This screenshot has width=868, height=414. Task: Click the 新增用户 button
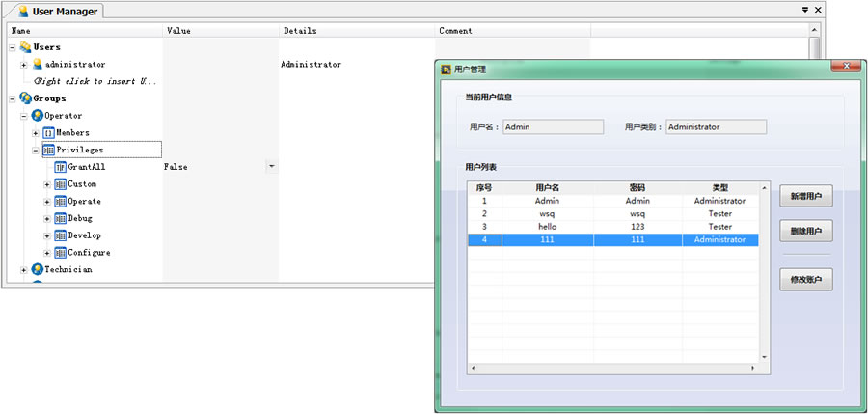click(805, 196)
